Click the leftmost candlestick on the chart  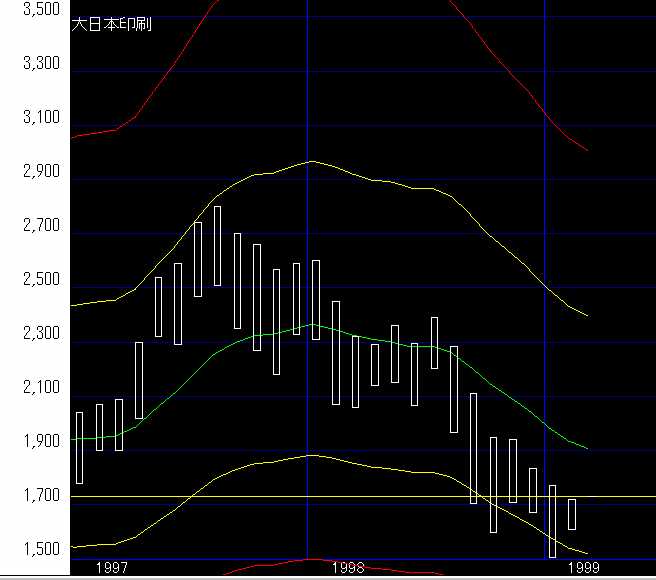[80, 447]
